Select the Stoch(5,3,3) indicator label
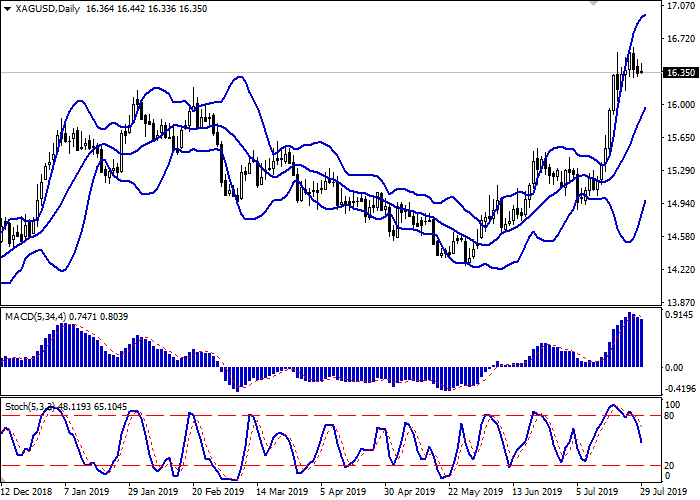Viewport: 700px width, 500px height. [32, 408]
